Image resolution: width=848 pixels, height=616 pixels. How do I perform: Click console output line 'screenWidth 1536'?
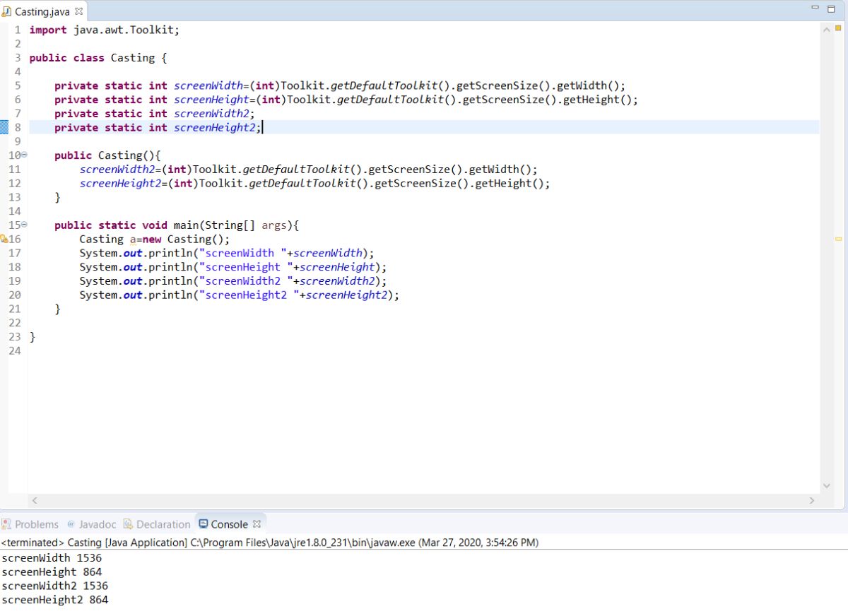point(52,557)
